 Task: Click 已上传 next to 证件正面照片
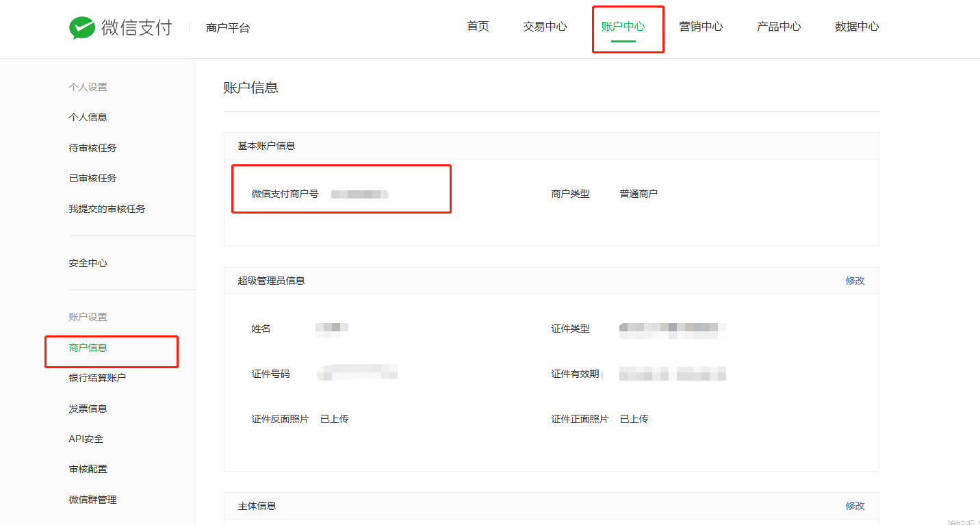coord(634,419)
